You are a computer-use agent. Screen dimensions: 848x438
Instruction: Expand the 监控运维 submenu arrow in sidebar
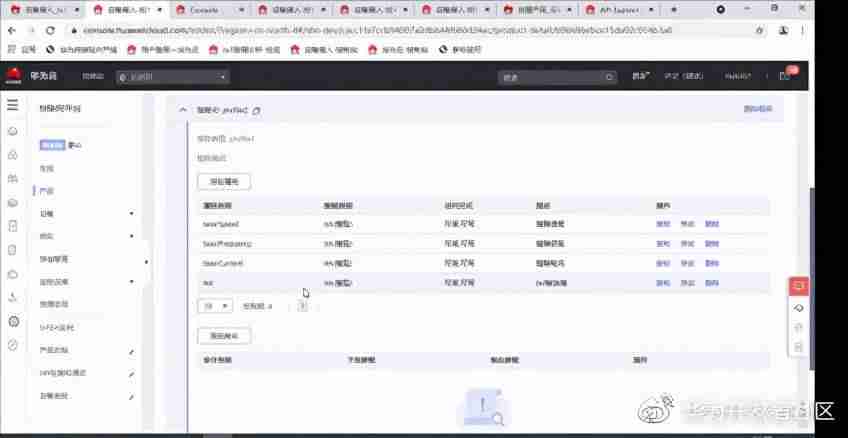[x=131, y=282]
